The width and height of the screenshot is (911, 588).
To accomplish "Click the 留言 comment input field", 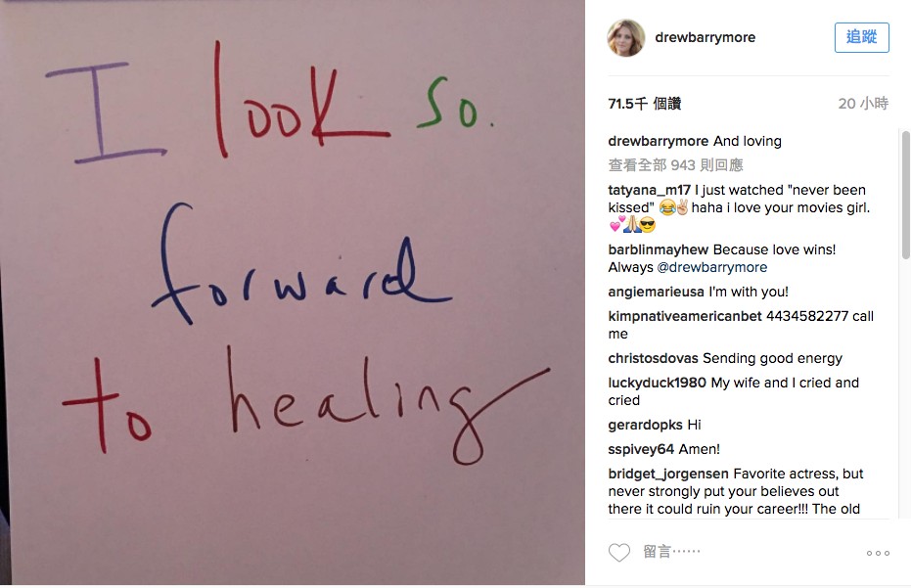I will (x=750, y=552).
